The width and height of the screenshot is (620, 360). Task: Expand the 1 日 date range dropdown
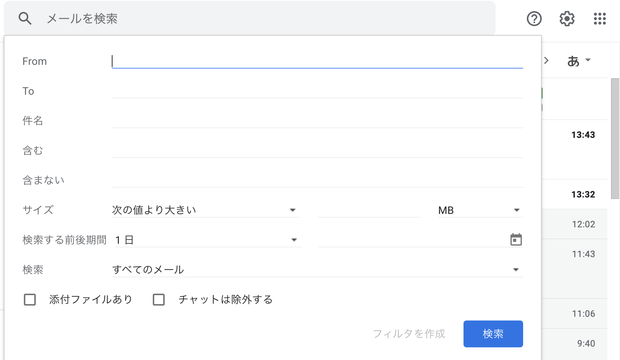pyautogui.click(x=207, y=240)
